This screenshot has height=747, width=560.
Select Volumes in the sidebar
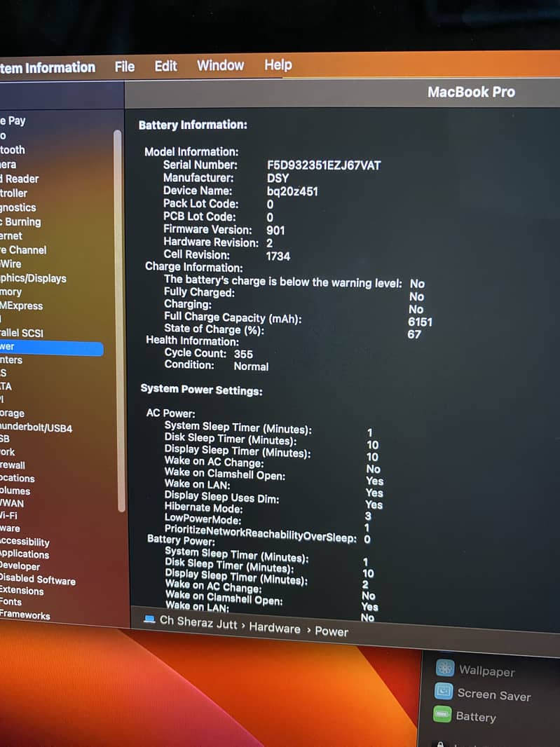click(15, 491)
